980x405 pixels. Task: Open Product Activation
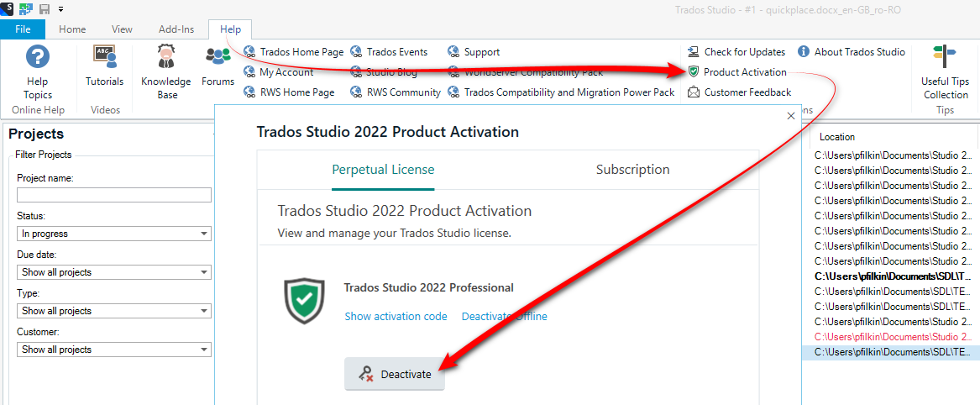736,72
